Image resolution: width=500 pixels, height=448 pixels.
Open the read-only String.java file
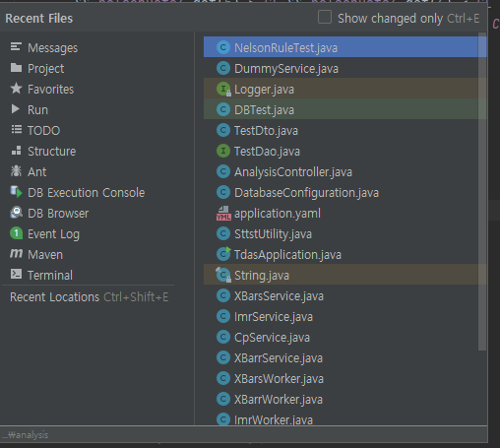[341, 275]
